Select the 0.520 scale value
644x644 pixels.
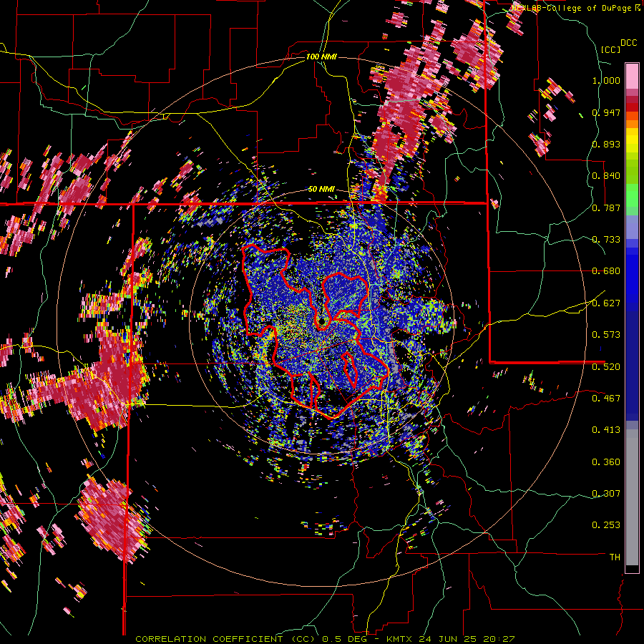(606, 367)
